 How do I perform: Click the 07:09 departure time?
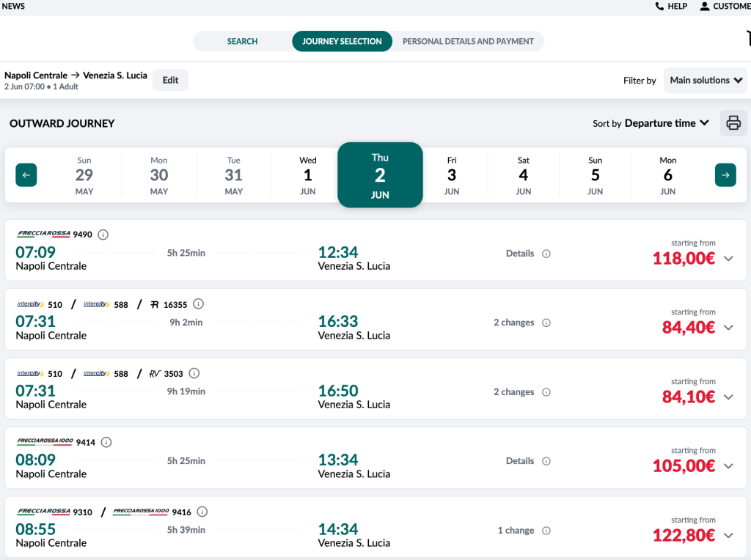coord(35,252)
